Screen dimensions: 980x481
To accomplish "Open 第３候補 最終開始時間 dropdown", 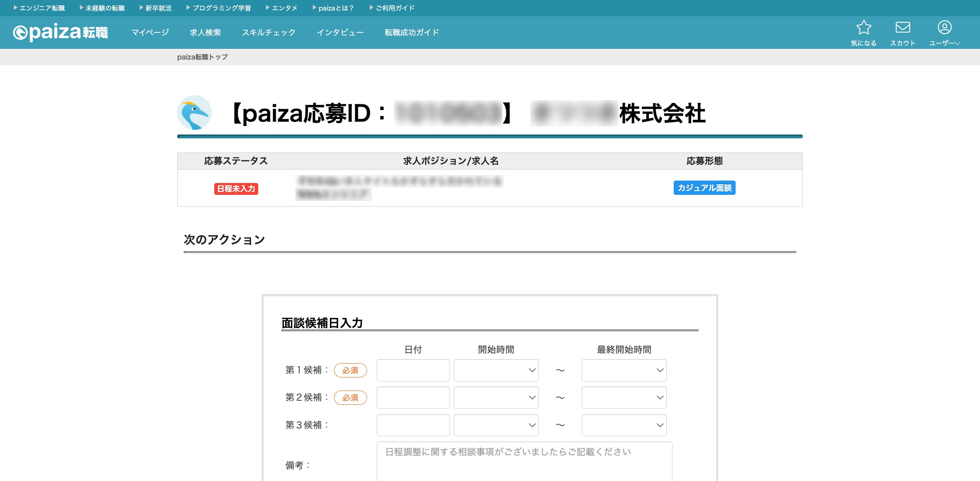I will pos(624,425).
